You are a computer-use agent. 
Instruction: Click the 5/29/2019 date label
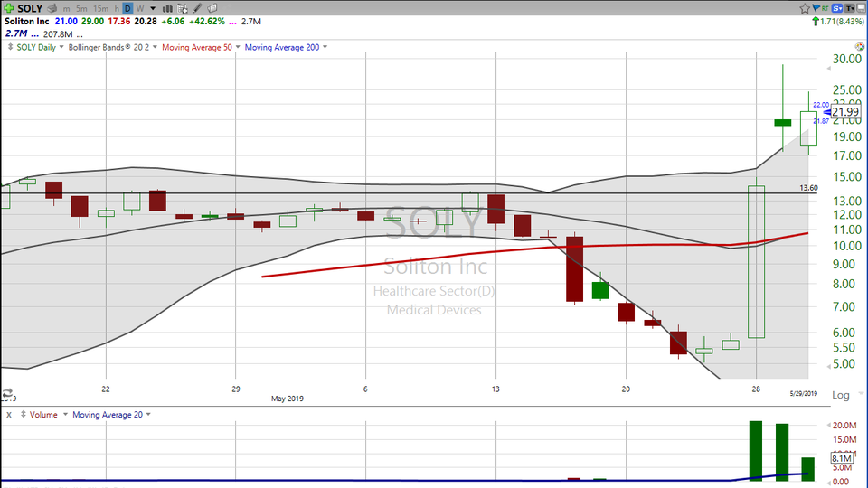click(x=803, y=393)
